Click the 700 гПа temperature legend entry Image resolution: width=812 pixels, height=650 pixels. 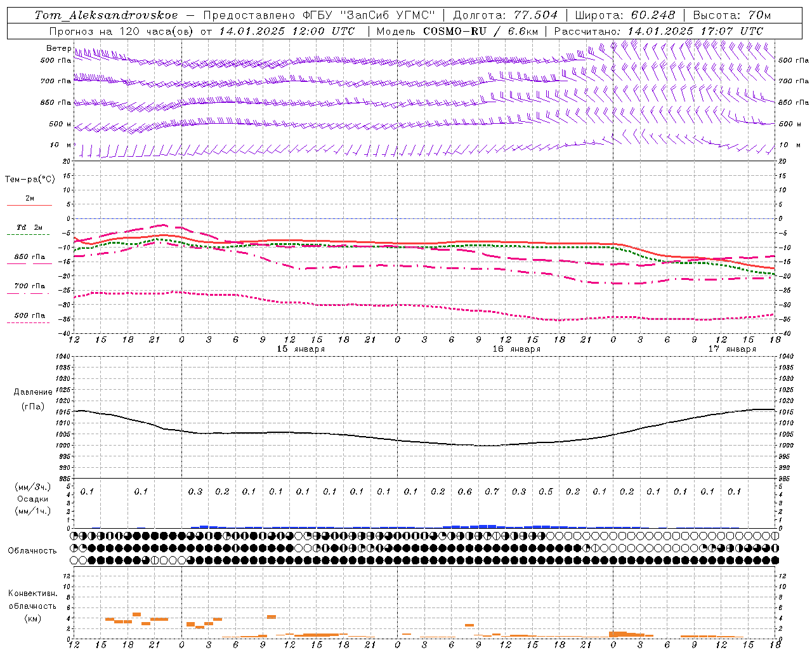[29, 286]
